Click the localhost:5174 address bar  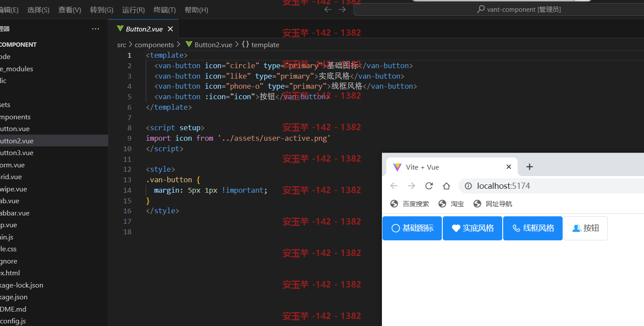tap(551, 186)
